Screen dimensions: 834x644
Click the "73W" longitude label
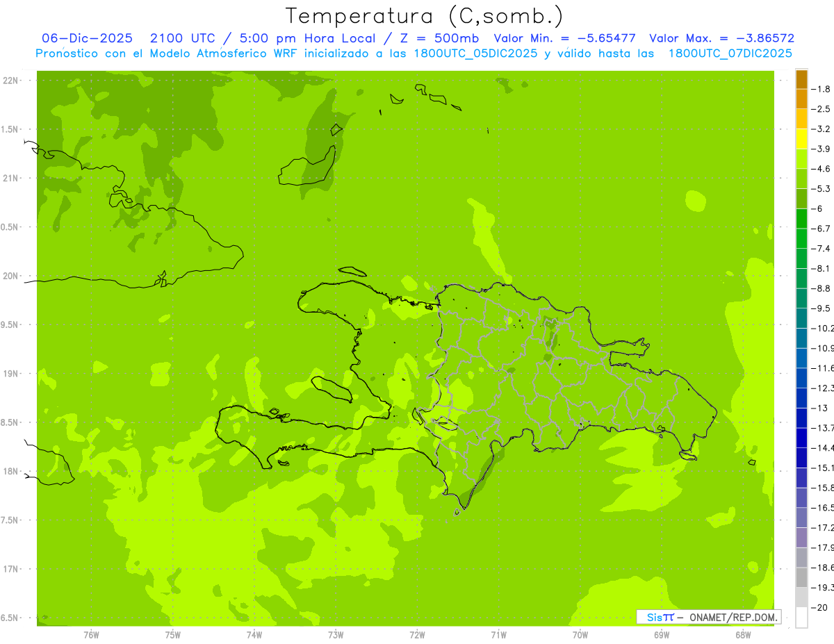[x=336, y=635]
